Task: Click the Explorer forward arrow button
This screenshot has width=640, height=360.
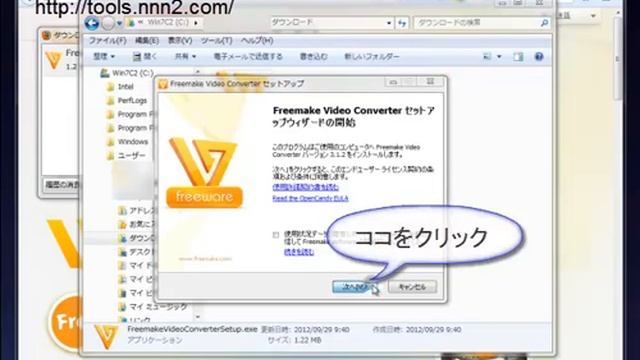Action: (108, 23)
